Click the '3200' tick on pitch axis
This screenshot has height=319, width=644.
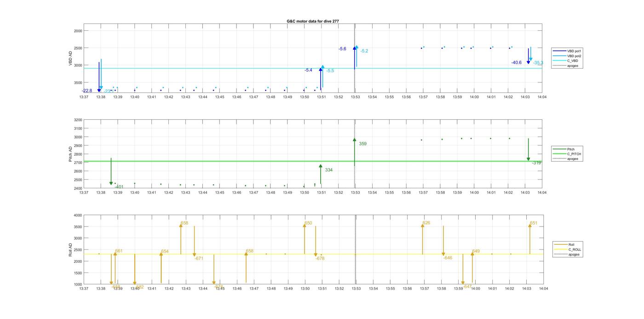78,120
